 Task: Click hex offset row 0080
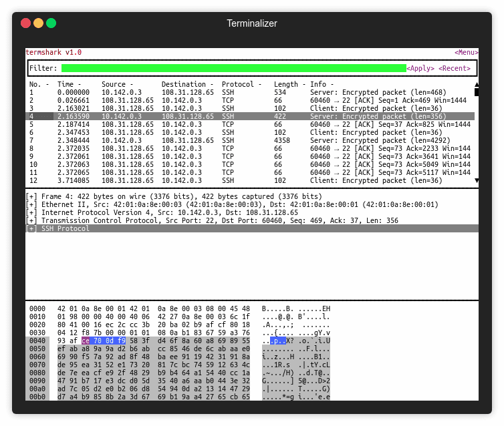[x=37, y=373]
